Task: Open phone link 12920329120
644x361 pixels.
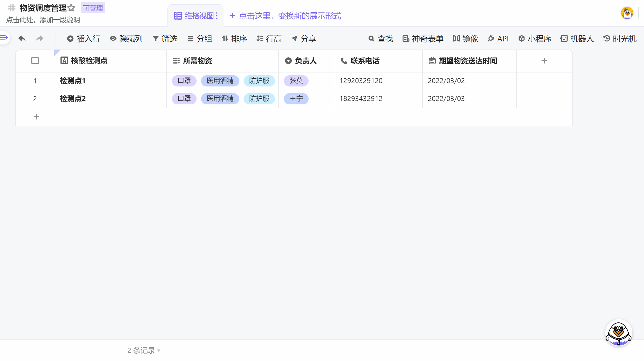Action: pyautogui.click(x=361, y=81)
